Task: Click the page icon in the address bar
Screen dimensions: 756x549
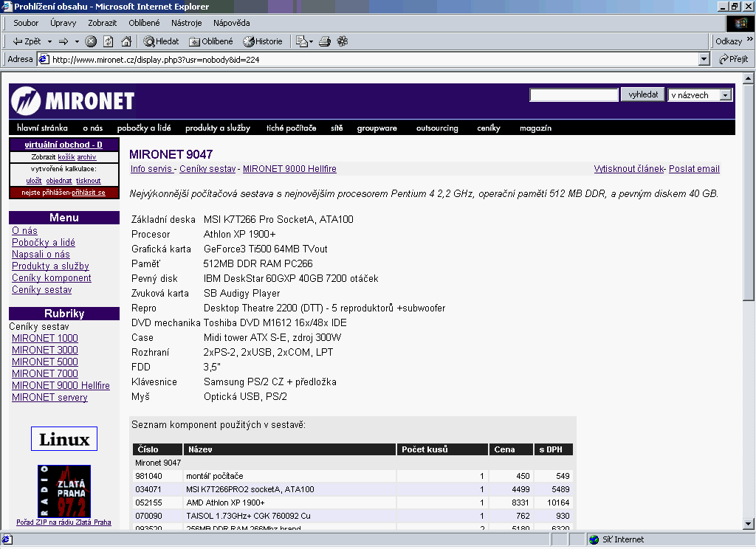Action: point(44,59)
